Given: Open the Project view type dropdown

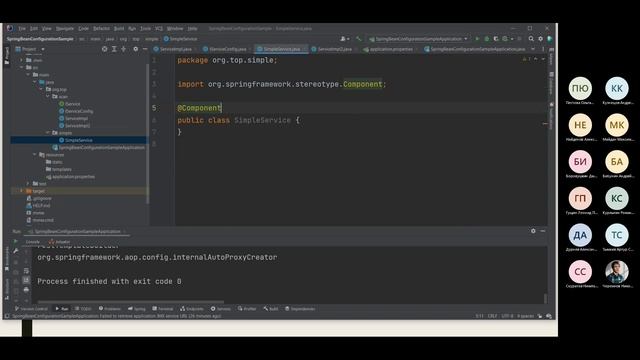Looking at the screenshot, I should pyautogui.click(x=30, y=49).
